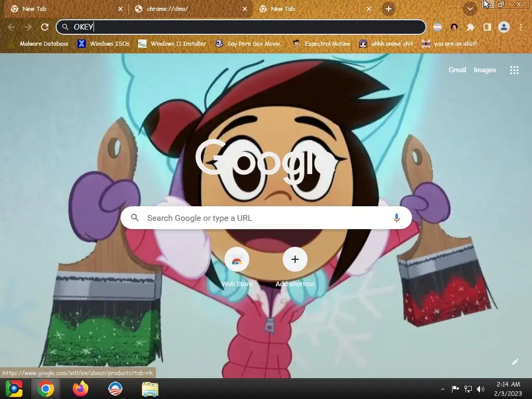Open the Obama logo taskbar app
This screenshot has width=532, height=399.
tap(115, 389)
